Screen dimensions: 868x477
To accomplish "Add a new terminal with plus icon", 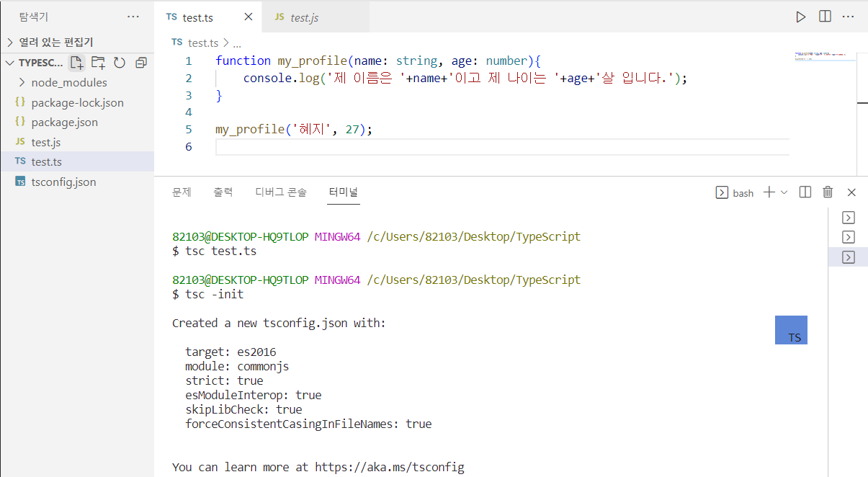I will tap(769, 192).
